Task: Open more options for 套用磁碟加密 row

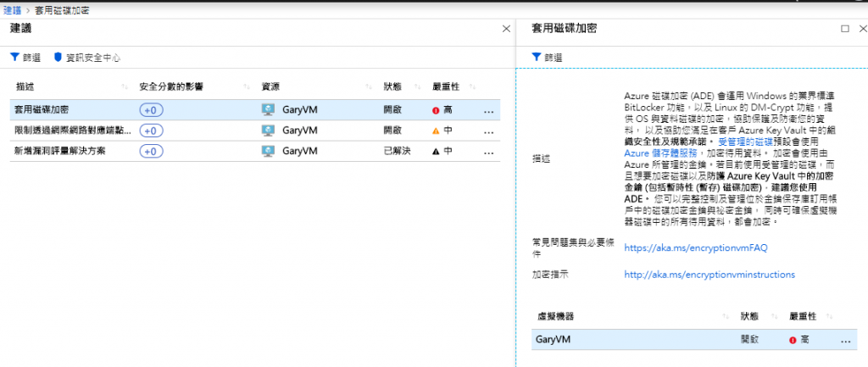Action: (x=488, y=111)
